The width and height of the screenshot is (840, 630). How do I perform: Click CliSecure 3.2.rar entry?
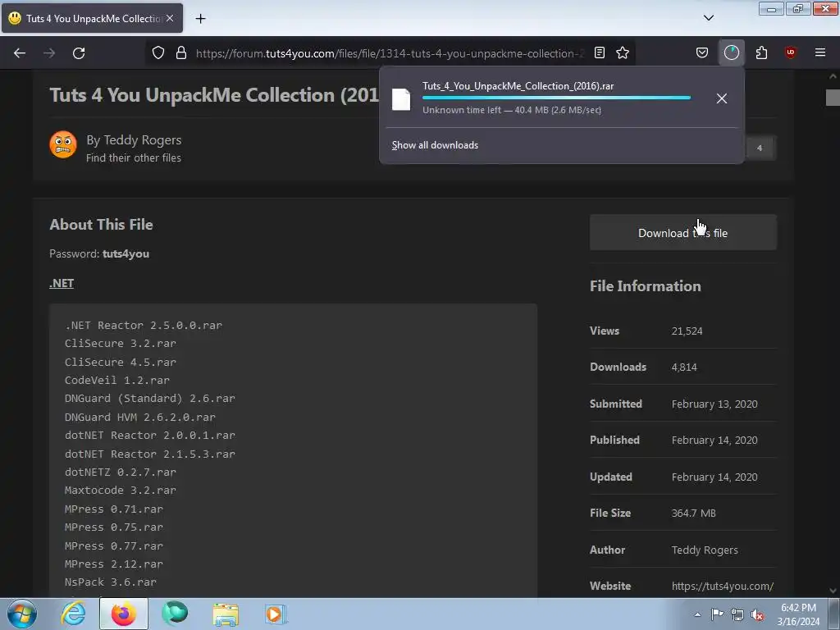(x=121, y=344)
